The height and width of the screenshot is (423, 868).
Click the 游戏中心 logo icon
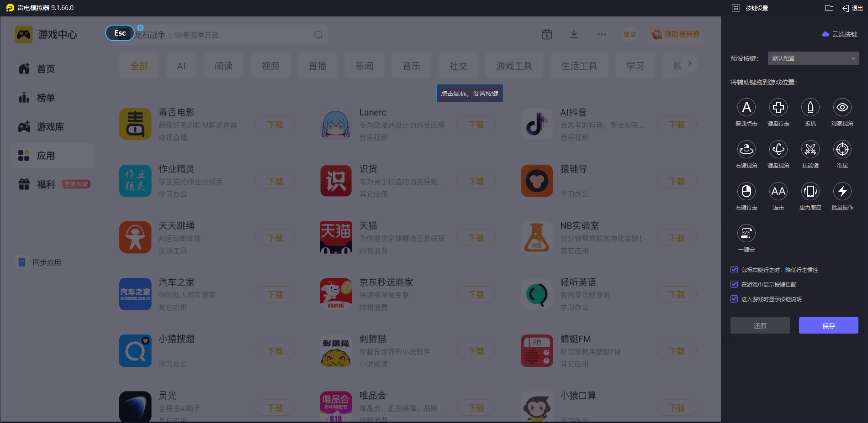24,34
